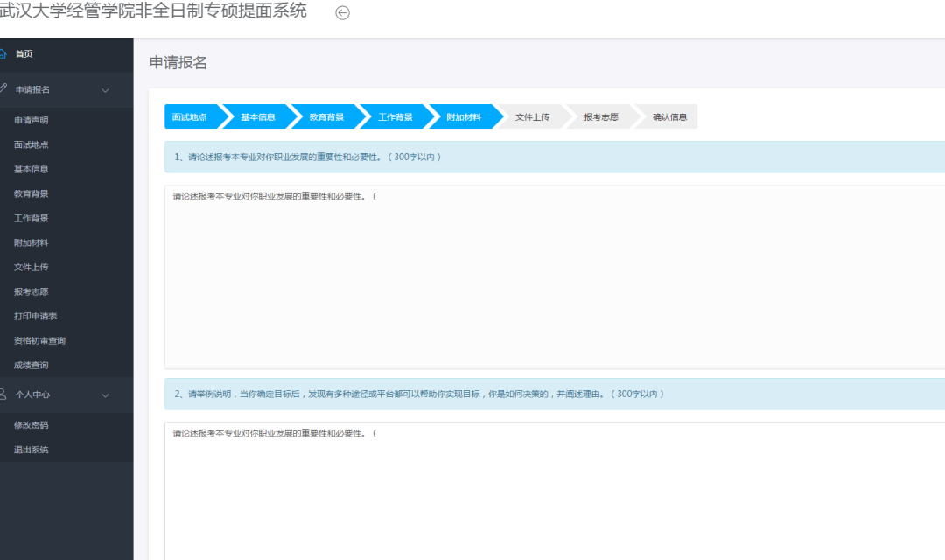Screen dimensions: 945x560
Task: Click the back arrow icon beside the title
Action: (343, 13)
